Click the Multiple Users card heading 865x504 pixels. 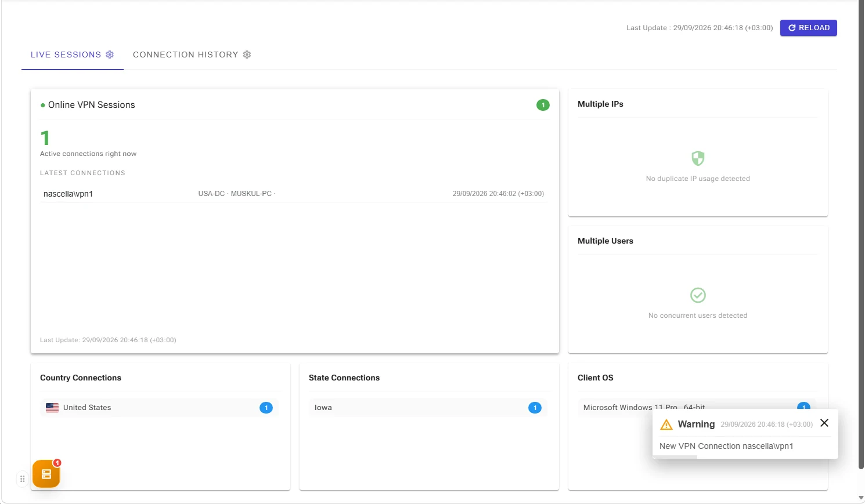click(605, 241)
